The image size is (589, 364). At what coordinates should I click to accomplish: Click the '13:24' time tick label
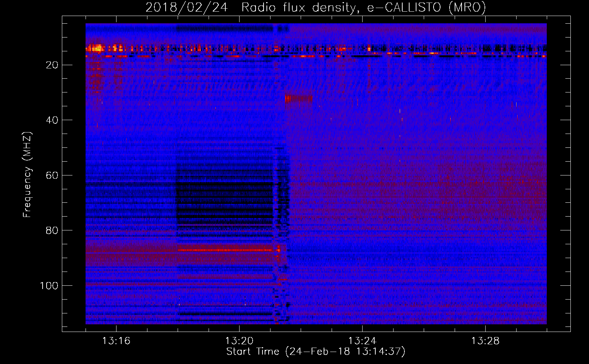tap(362, 341)
